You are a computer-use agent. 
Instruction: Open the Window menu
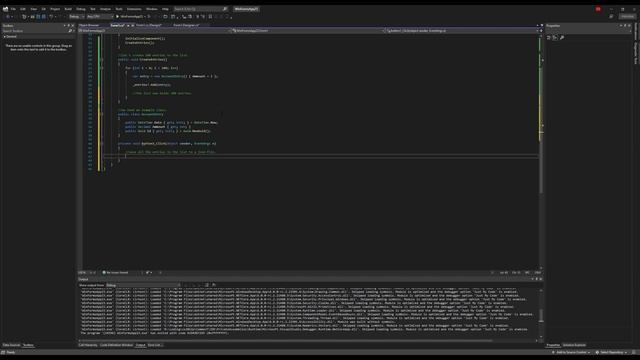tap(151, 9)
